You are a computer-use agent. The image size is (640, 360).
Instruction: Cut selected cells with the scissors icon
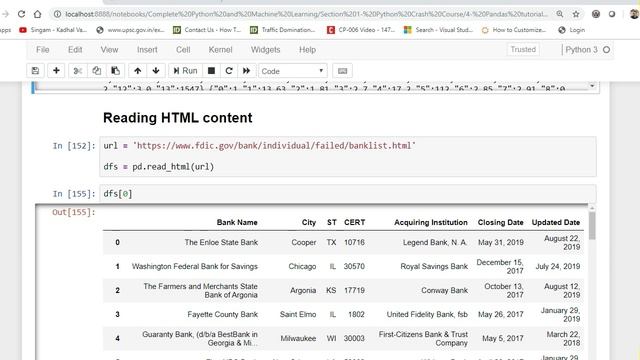pos(78,71)
